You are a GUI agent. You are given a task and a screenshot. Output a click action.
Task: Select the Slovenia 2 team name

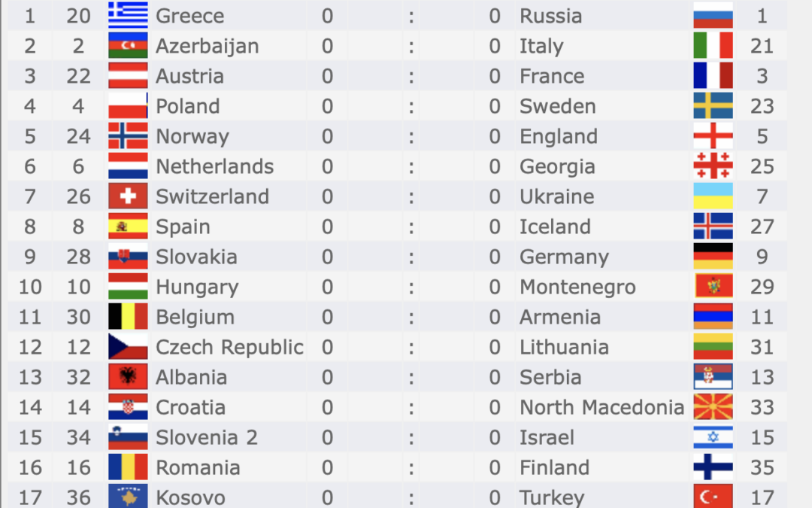point(206,437)
